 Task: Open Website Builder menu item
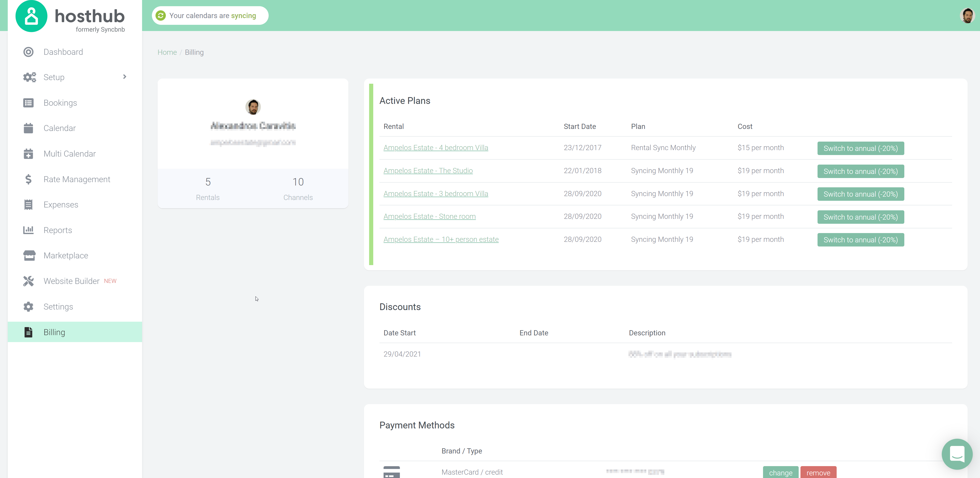pos(72,281)
